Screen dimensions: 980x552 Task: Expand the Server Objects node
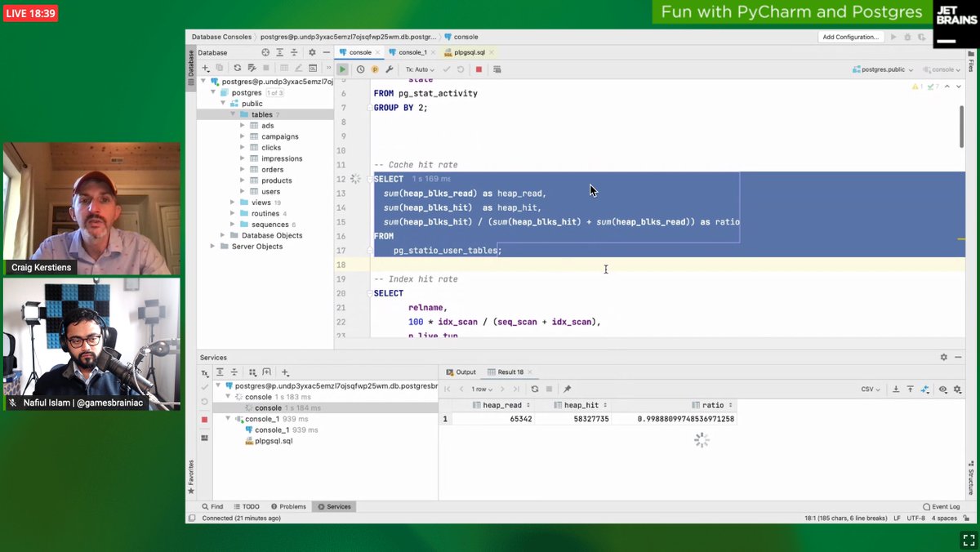212,246
